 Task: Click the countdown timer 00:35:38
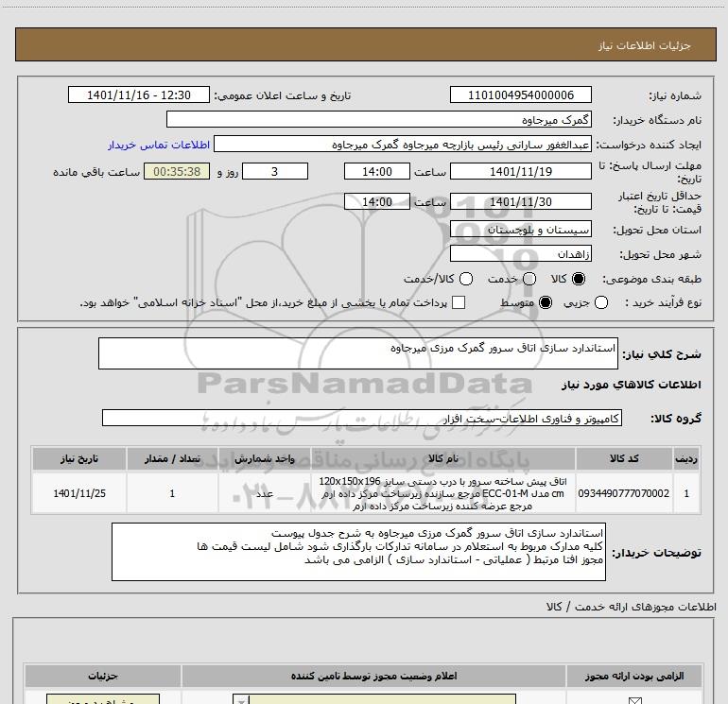coord(177,172)
